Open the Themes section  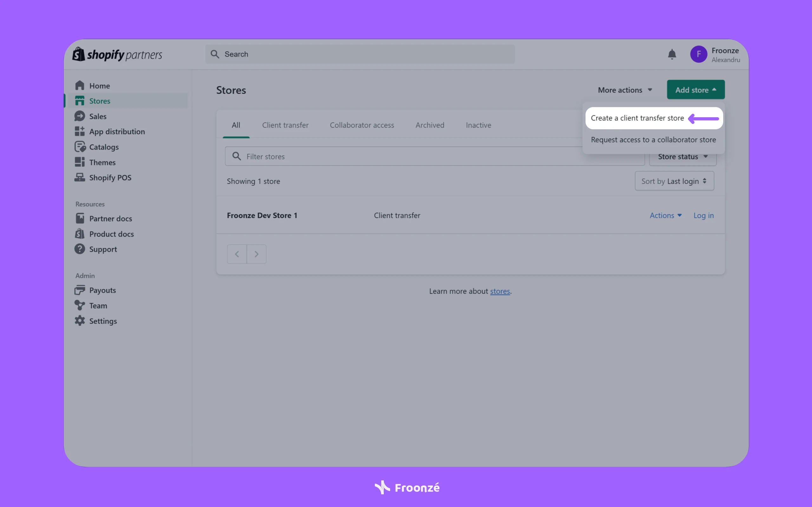(x=102, y=162)
